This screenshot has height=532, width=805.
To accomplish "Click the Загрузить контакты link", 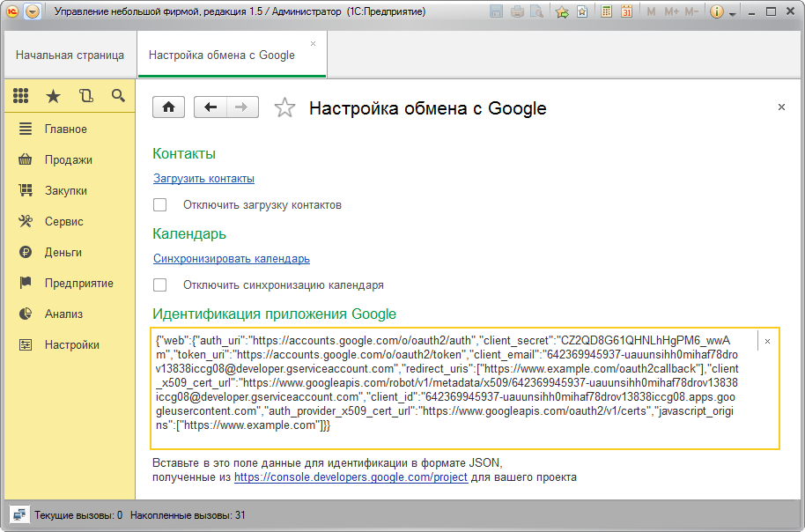I will 203,178.
